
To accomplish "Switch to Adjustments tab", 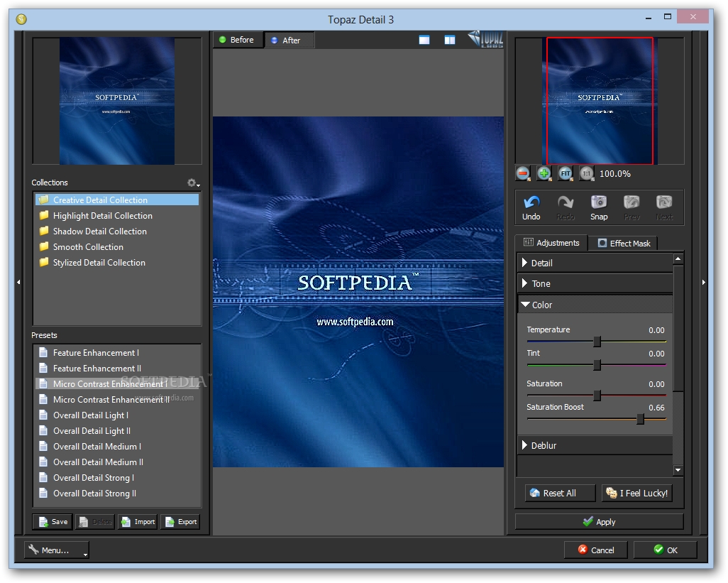I will tap(551, 243).
